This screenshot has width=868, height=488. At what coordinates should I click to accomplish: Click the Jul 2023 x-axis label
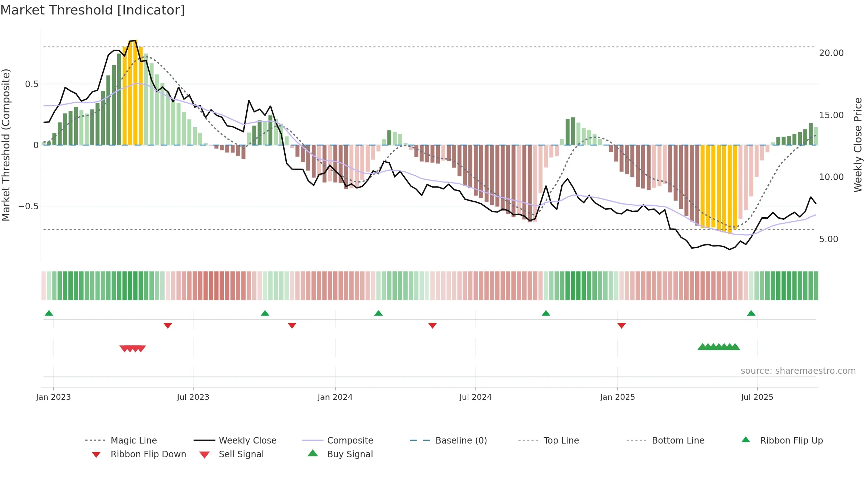click(193, 397)
